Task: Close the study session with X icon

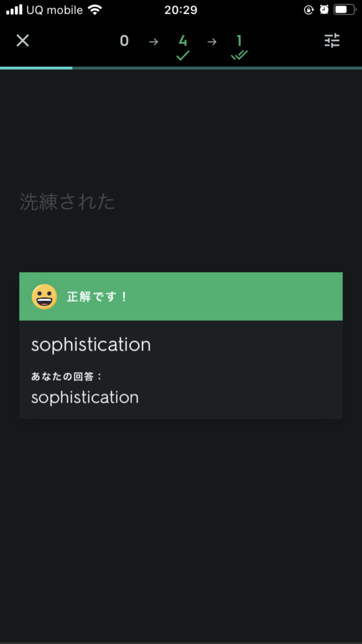Action: (x=23, y=41)
